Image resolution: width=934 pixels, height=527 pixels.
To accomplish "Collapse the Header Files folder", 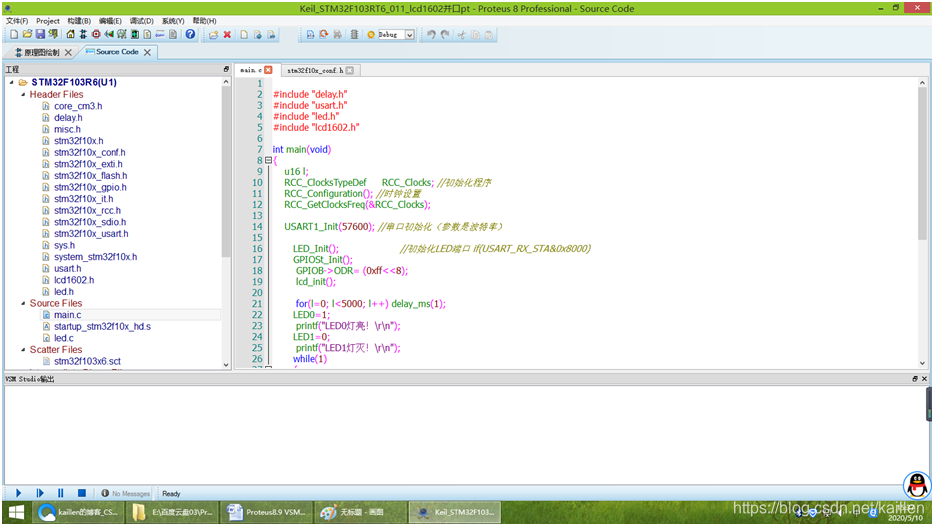I will click(x=23, y=94).
